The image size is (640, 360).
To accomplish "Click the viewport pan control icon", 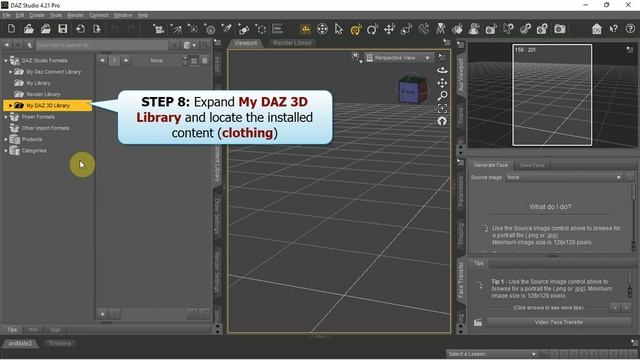I will tap(442, 83).
